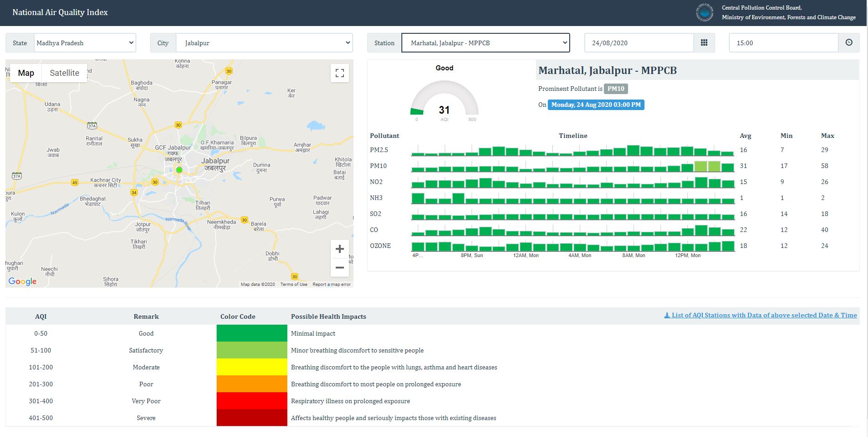The image size is (868, 437).
Task: Click the Max column header
Action: 827,136
